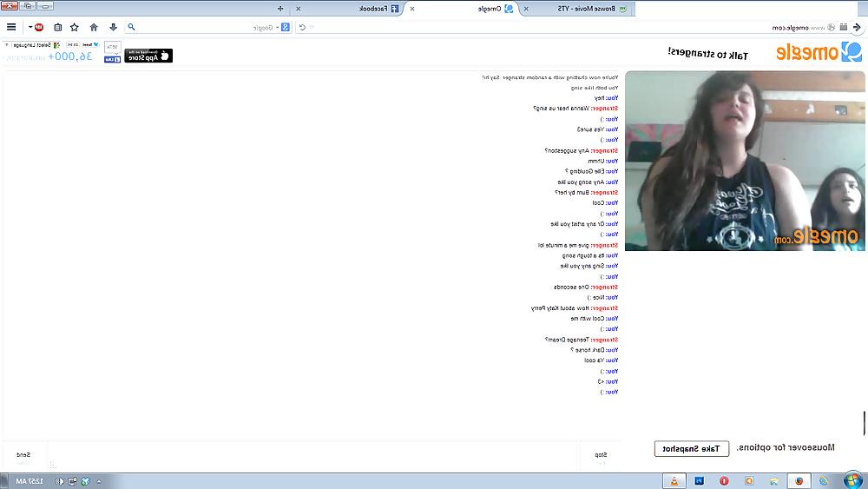Screen dimensions: 868x489
Task: Switch to the Omegle tab
Action: pyautogui.click(x=465, y=9)
